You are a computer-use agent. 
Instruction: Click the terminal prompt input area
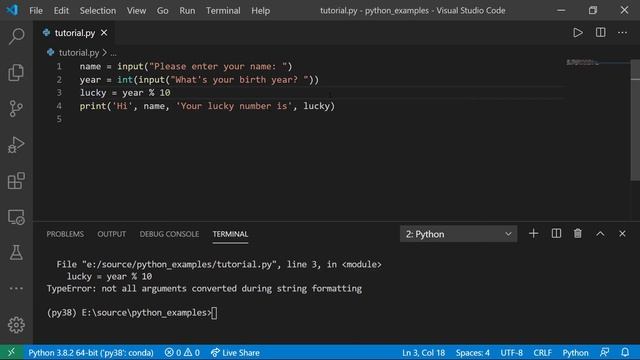[x=214, y=313]
